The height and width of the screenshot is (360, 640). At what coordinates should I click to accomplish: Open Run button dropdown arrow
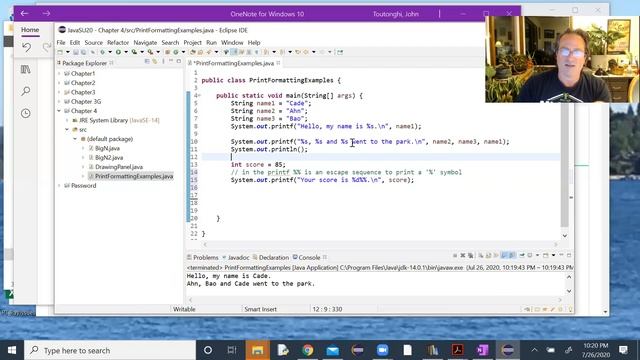(126, 52)
